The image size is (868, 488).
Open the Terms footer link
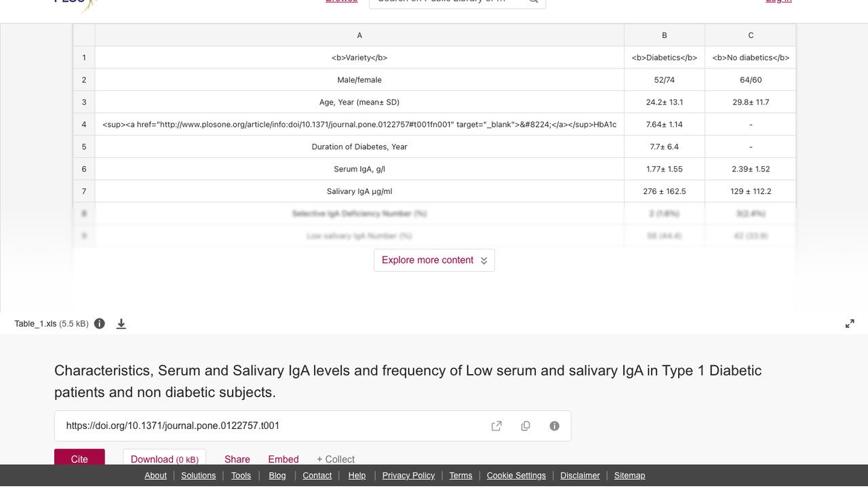[x=460, y=475]
